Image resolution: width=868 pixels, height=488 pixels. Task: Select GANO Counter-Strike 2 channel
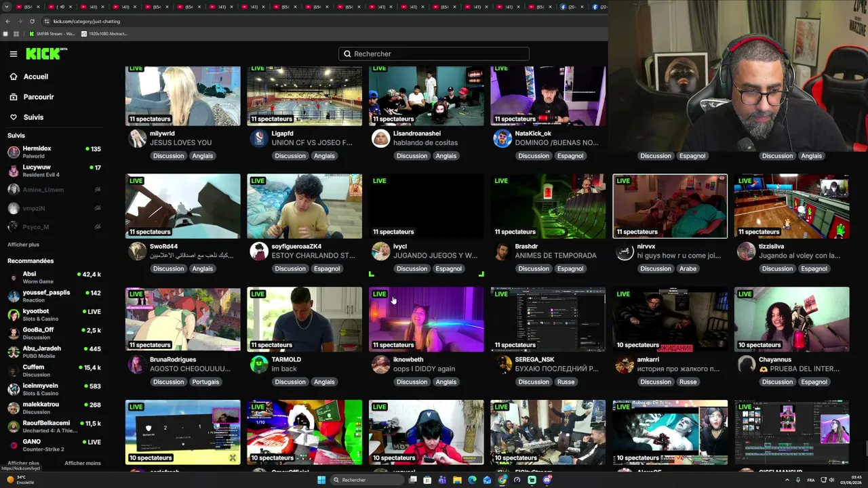(54, 445)
